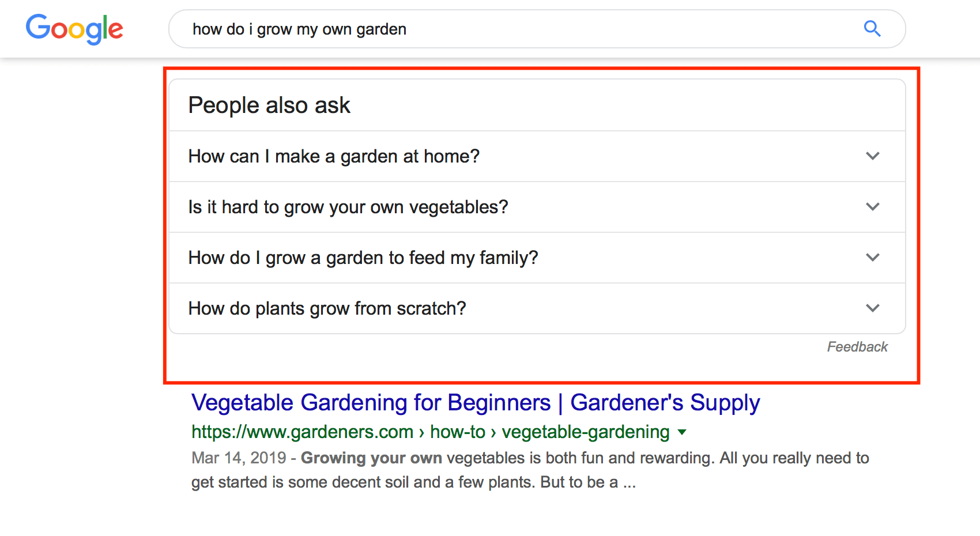The width and height of the screenshot is (980, 536).
Task: Click the bold 'Growing your own' snippet text
Action: [371, 458]
